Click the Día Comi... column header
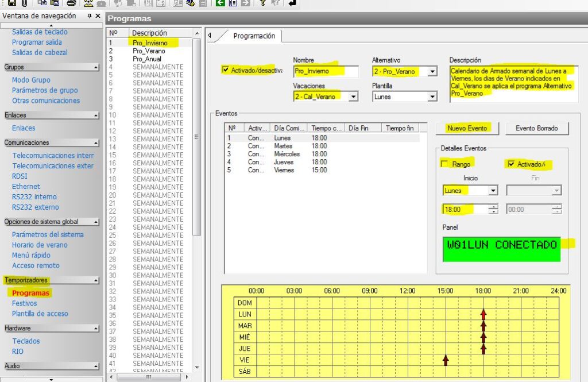The image size is (588, 382). pyautogui.click(x=288, y=128)
